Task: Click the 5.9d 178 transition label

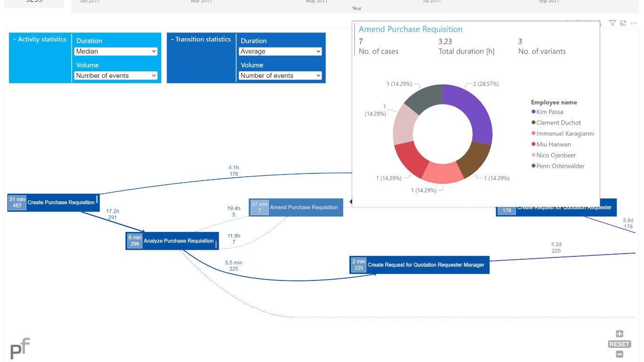Action: click(x=628, y=223)
